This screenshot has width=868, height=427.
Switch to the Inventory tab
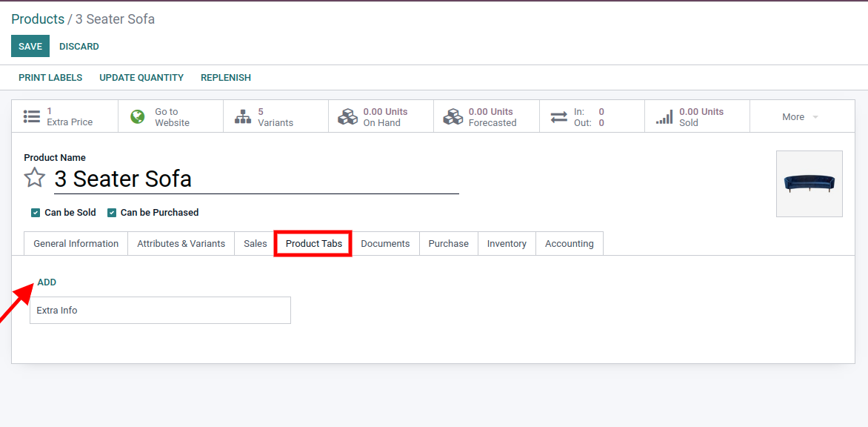point(507,244)
